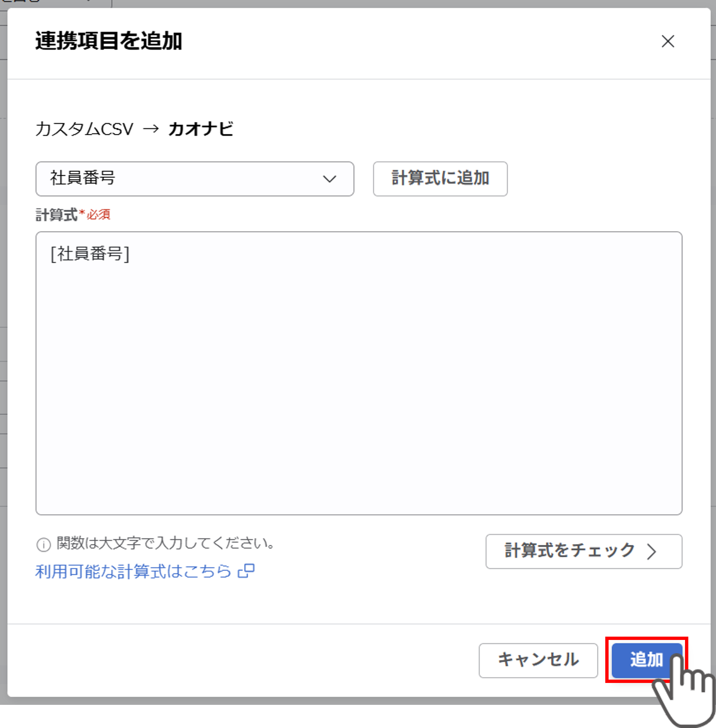This screenshot has width=716, height=728.
Task: Click the 追加 button
Action: (647, 660)
